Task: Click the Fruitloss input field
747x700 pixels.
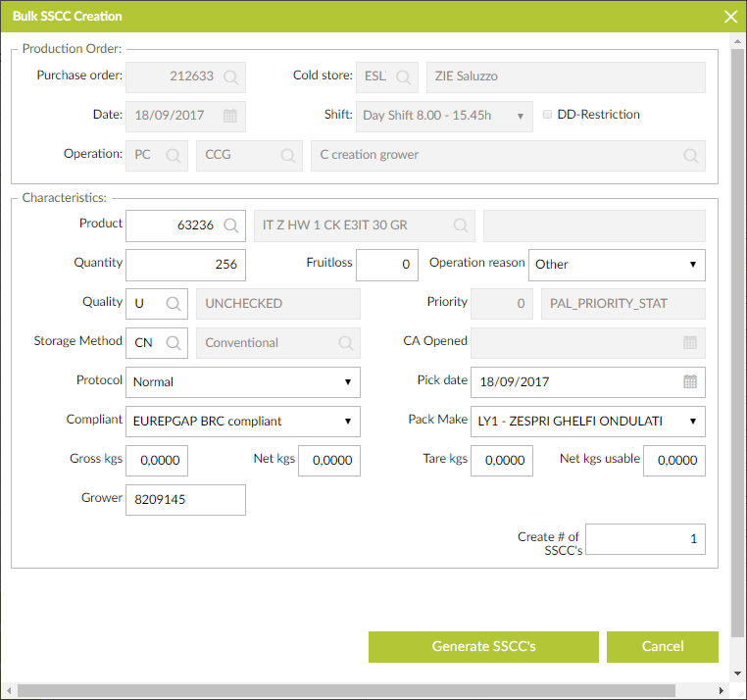Action: pyautogui.click(x=387, y=265)
